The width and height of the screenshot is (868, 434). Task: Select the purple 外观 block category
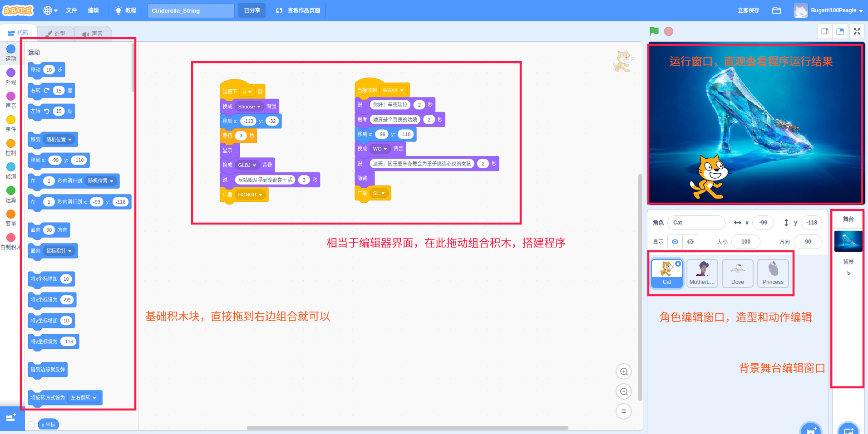click(11, 76)
